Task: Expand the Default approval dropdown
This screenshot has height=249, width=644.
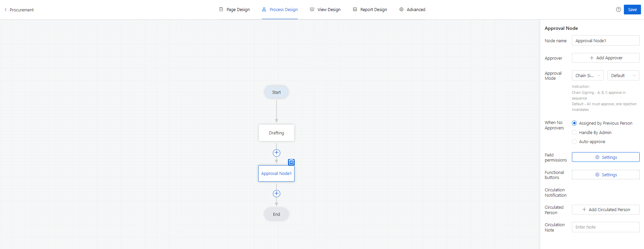Action: 623,75
